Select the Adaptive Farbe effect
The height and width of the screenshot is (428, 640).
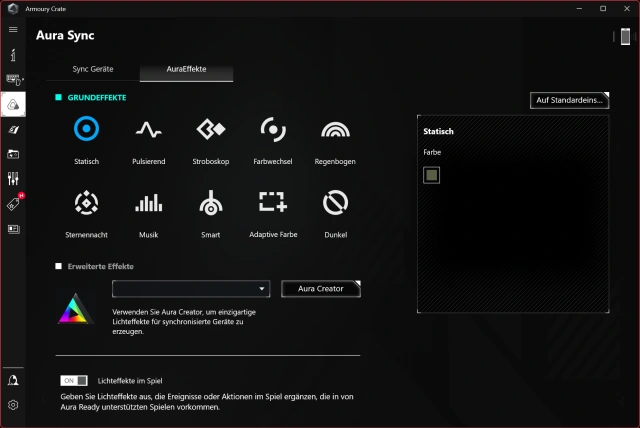273,202
